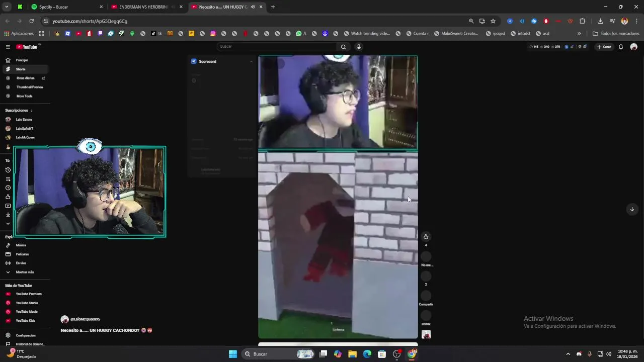Viewport: 644px width, 362px height.
Task: Collapse the Scorecard panel
Action: pyautogui.click(x=251, y=61)
